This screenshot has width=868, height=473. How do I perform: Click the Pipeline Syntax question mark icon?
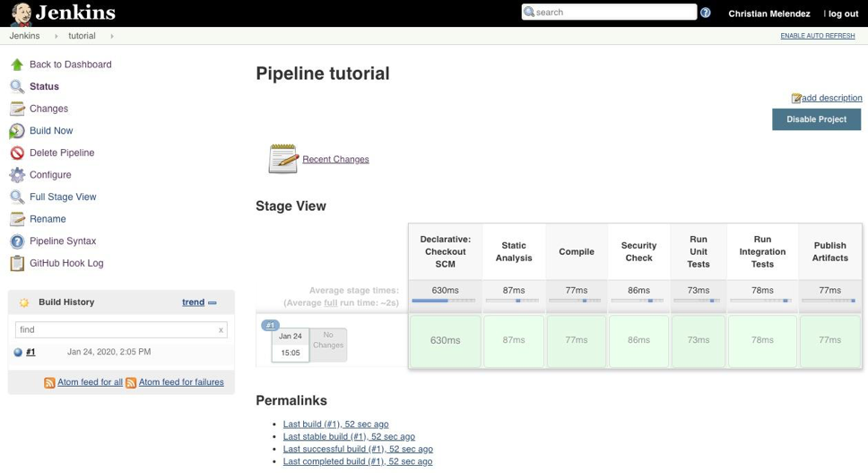(x=17, y=241)
